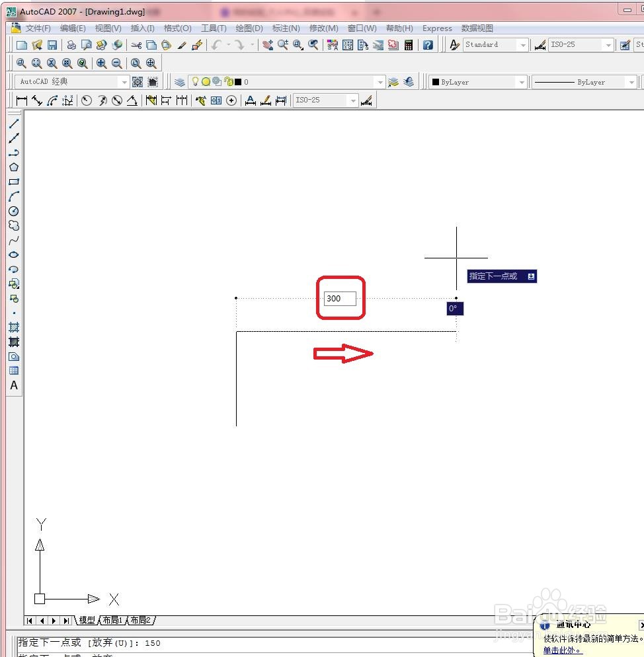The height and width of the screenshot is (657, 644).
Task: Select the Line draw tool
Action: point(14,123)
